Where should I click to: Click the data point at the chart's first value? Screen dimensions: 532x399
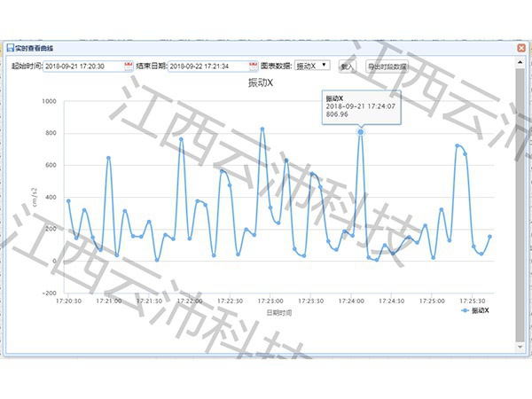[68, 201]
